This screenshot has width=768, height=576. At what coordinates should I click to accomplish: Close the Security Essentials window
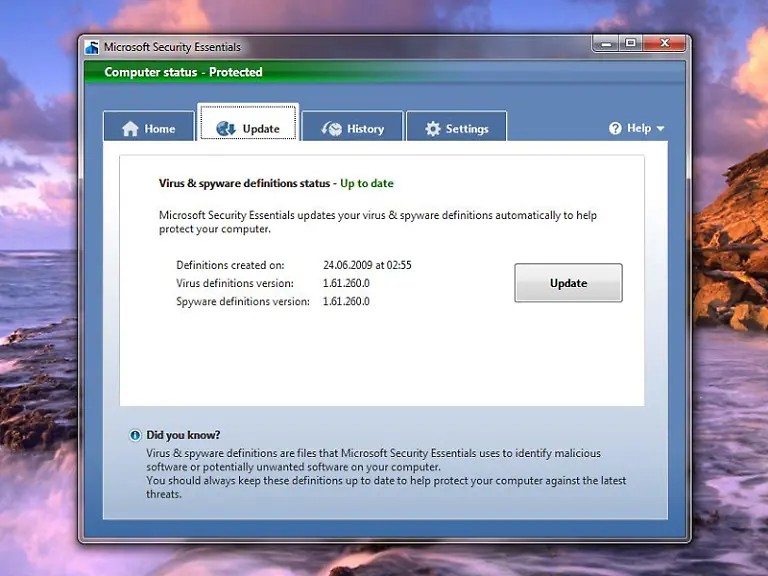pyautogui.click(x=666, y=43)
